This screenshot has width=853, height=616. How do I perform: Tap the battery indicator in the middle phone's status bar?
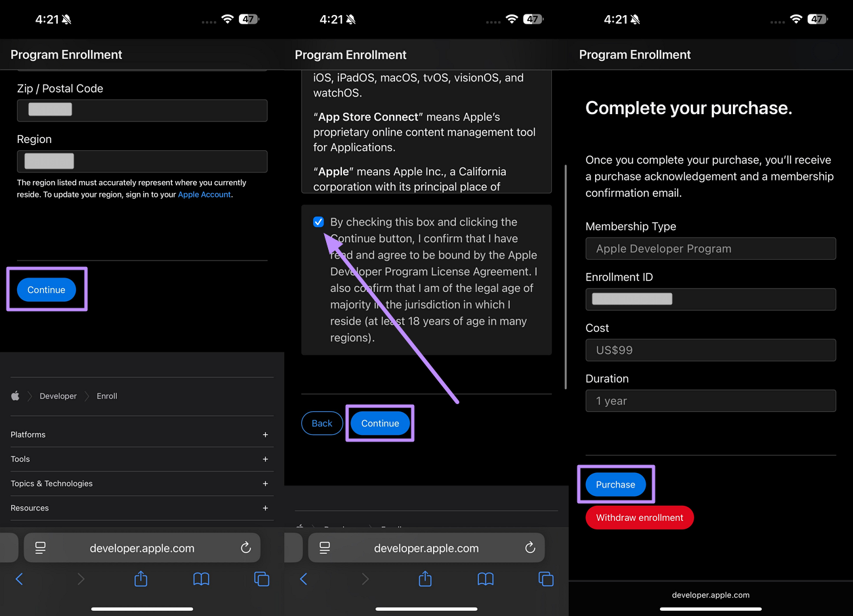point(533,19)
